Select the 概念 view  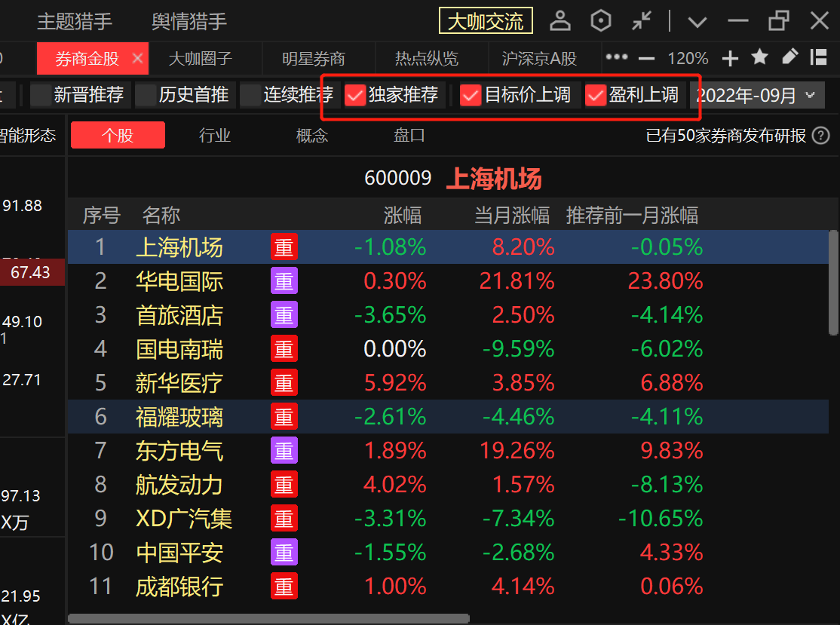[x=311, y=136]
